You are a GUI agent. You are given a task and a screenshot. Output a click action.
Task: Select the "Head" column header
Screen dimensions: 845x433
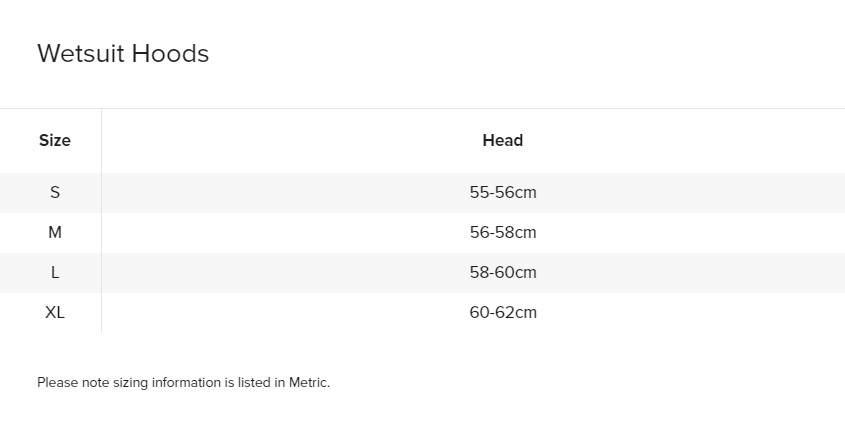pyautogui.click(x=503, y=140)
